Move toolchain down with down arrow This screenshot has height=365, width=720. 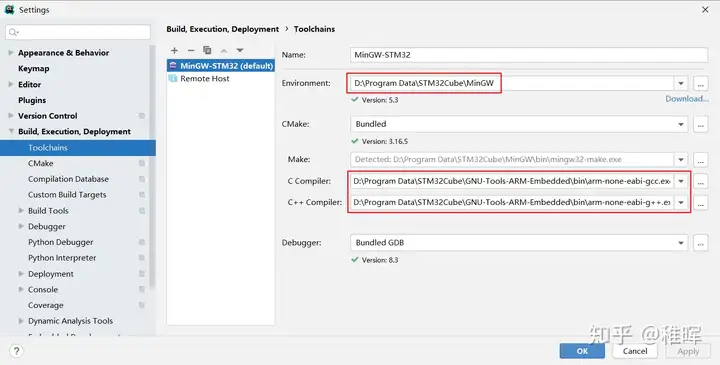[x=240, y=51]
